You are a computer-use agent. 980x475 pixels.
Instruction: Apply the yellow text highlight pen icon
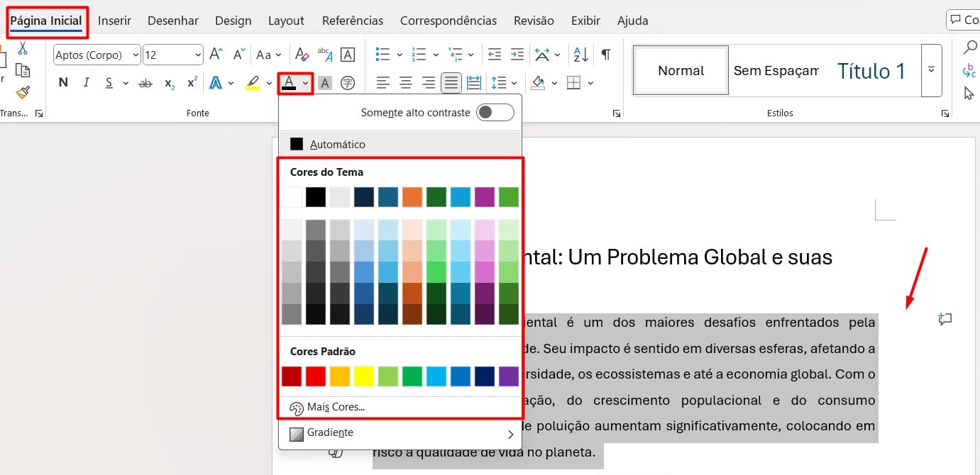click(x=253, y=83)
